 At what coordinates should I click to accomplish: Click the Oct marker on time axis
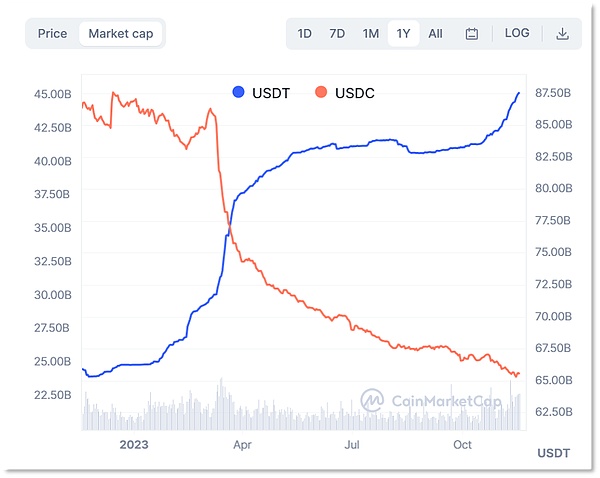click(462, 443)
